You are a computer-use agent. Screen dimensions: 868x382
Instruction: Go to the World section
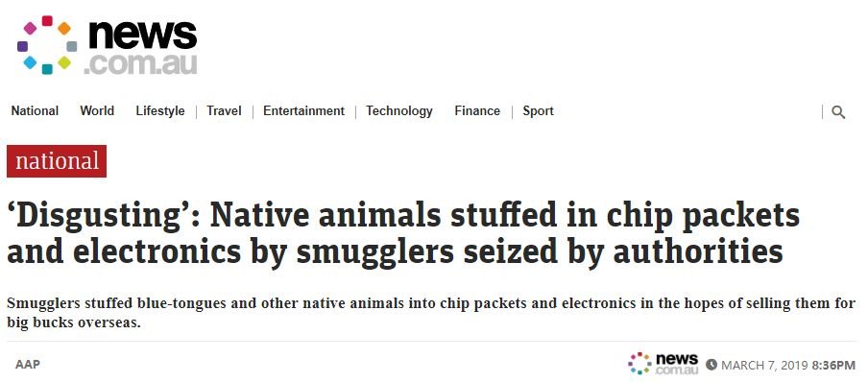[97, 111]
